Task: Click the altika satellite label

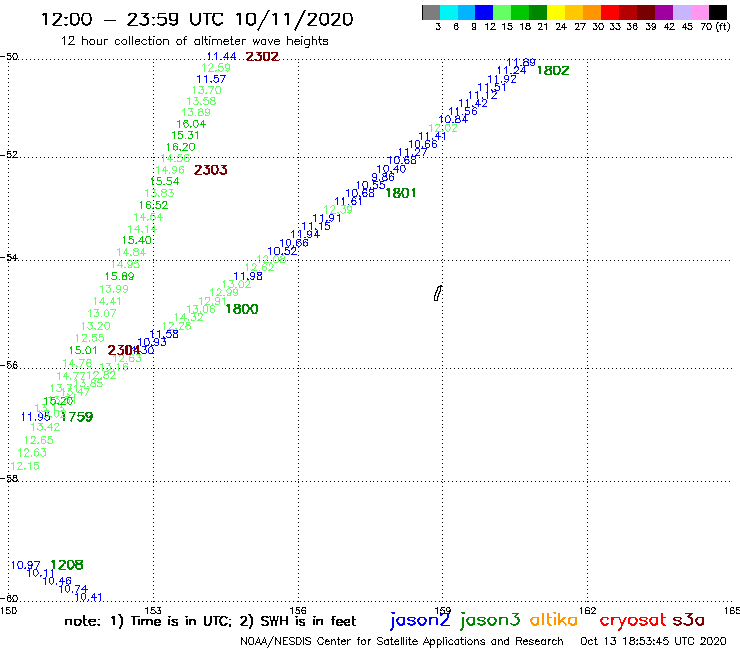Action: tap(554, 619)
